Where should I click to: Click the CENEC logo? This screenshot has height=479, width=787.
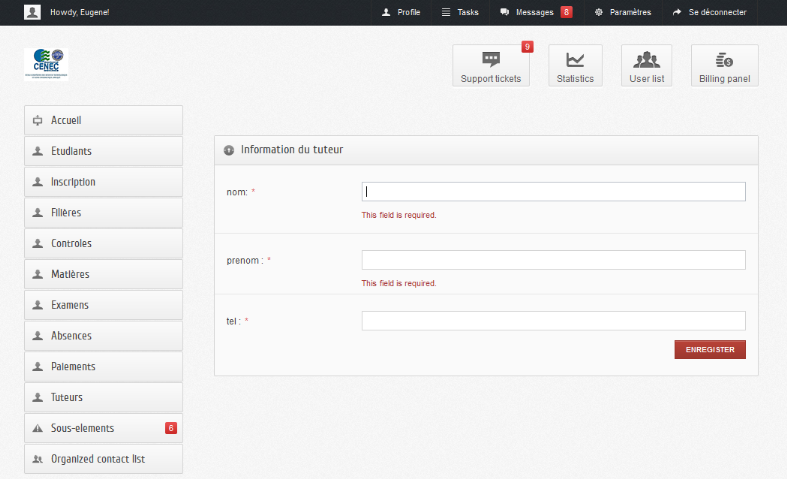pyautogui.click(x=46, y=63)
